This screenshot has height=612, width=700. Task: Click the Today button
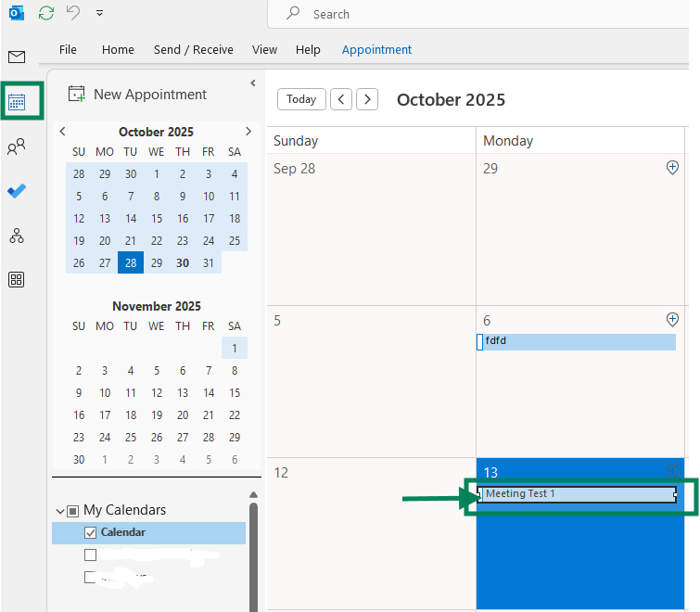coord(301,99)
